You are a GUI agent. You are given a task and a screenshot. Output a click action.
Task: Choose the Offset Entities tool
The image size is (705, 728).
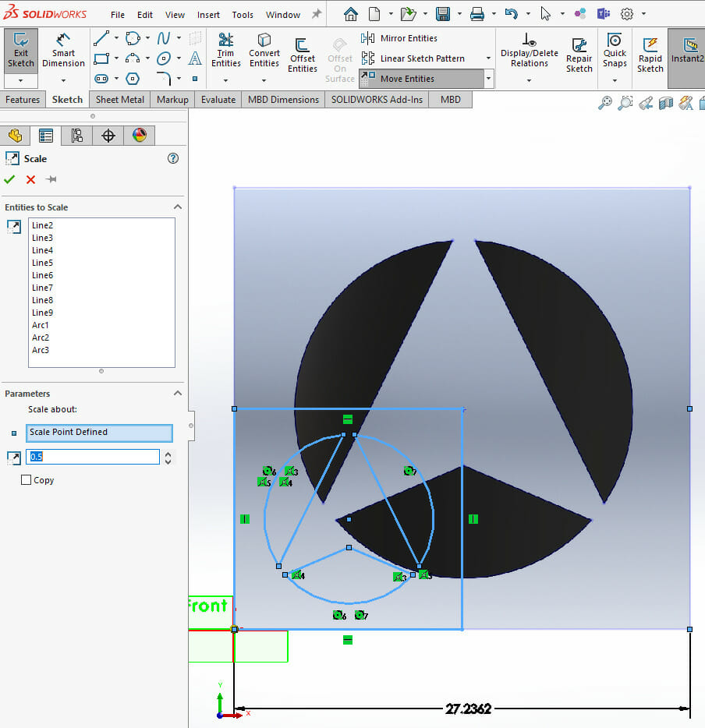(x=302, y=55)
